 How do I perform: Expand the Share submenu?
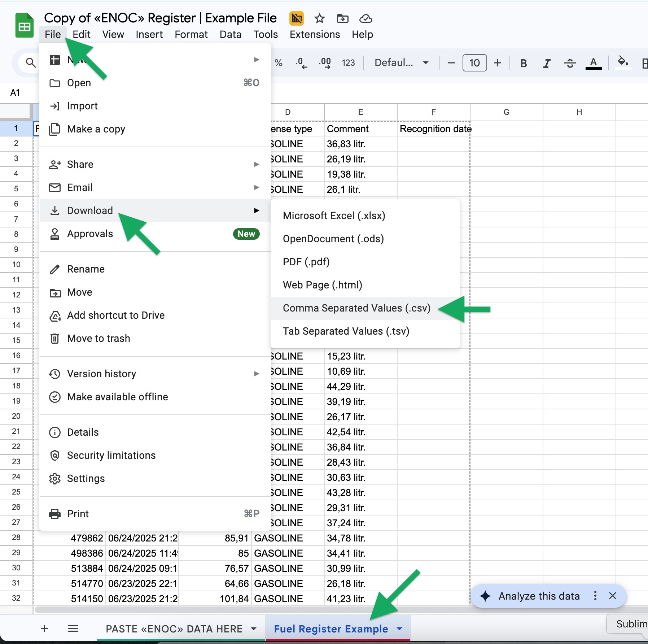[x=155, y=164]
